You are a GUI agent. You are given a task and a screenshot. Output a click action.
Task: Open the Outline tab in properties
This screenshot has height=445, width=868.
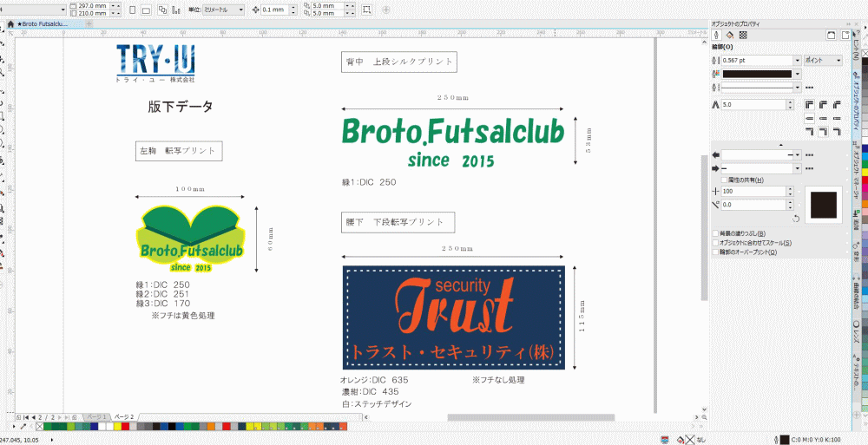coord(717,35)
